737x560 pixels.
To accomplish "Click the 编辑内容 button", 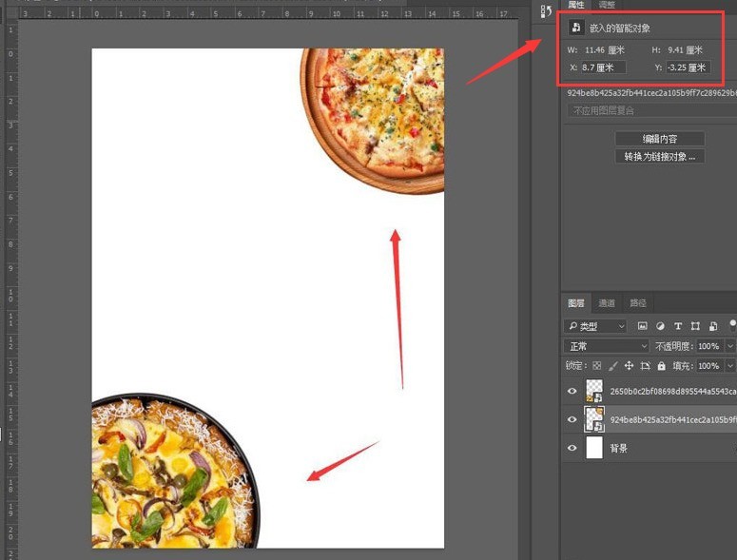I will pyautogui.click(x=660, y=139).
